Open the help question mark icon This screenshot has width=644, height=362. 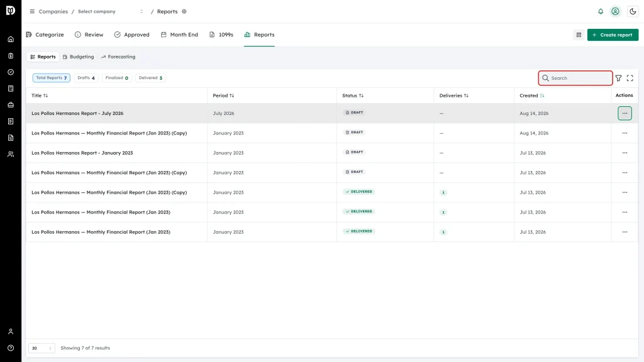click(x=11, y=348)
